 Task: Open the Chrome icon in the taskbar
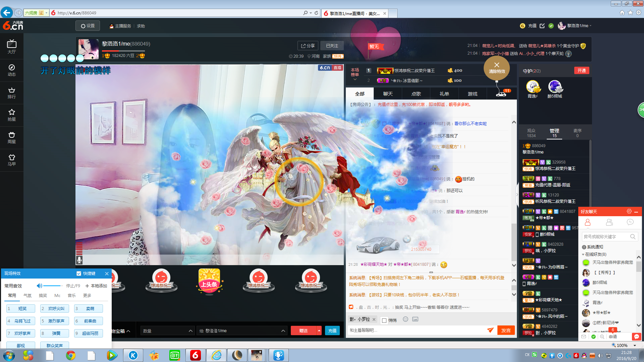tap(71, 355)
